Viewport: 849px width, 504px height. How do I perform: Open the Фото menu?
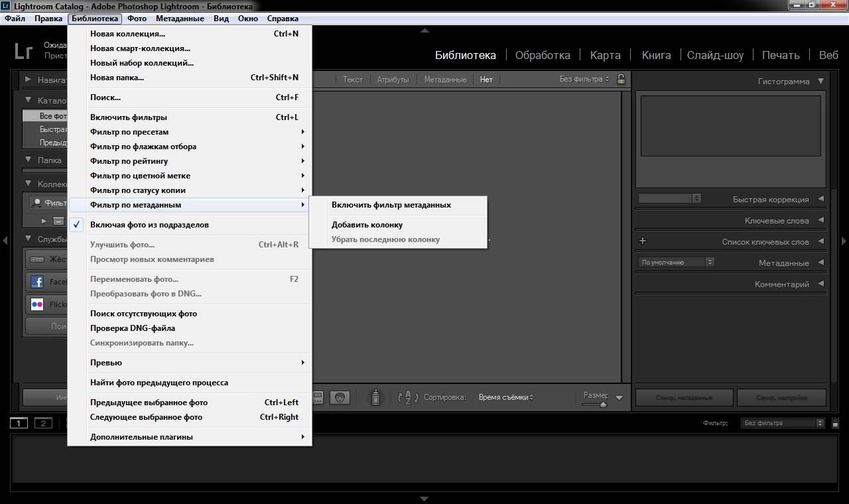pyautogui.click(x=137, y=19)
